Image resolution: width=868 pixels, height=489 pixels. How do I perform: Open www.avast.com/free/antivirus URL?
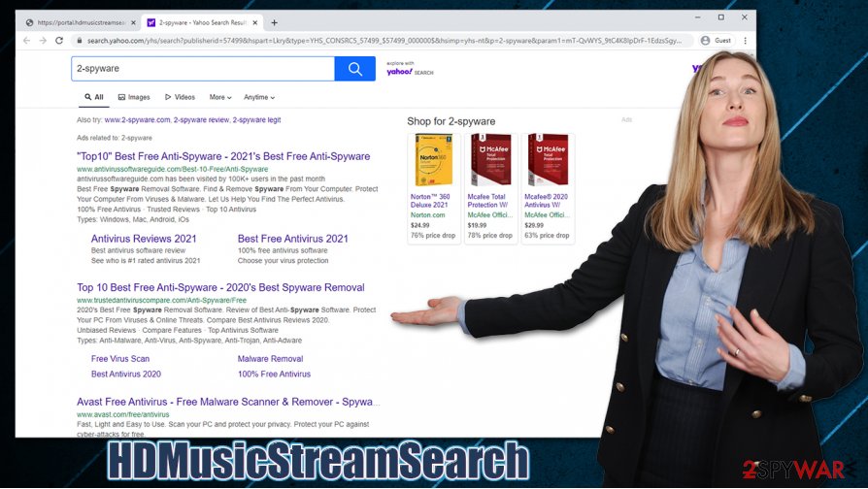tap(123, 414)
